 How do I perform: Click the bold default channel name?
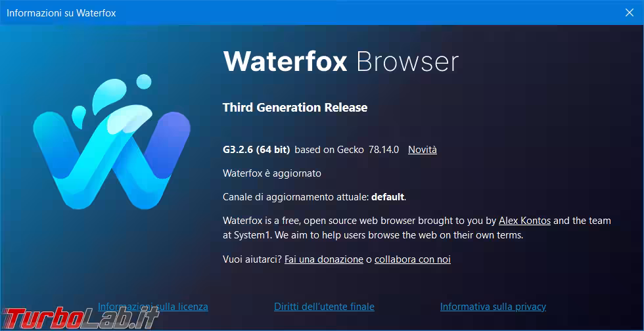click(x=388, y=197)
